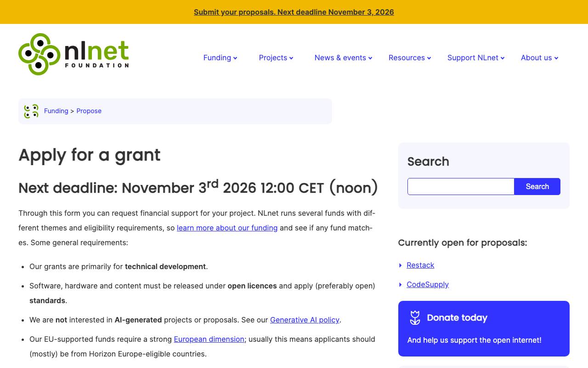This screenshot has height=368, width=588.
Task: Click the NLnet Foundation logo
Action: pyautogui.click(x=73, y=54)
